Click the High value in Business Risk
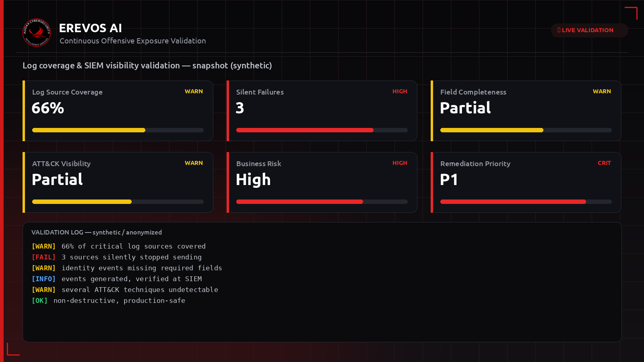 click(x=253, y=180)
